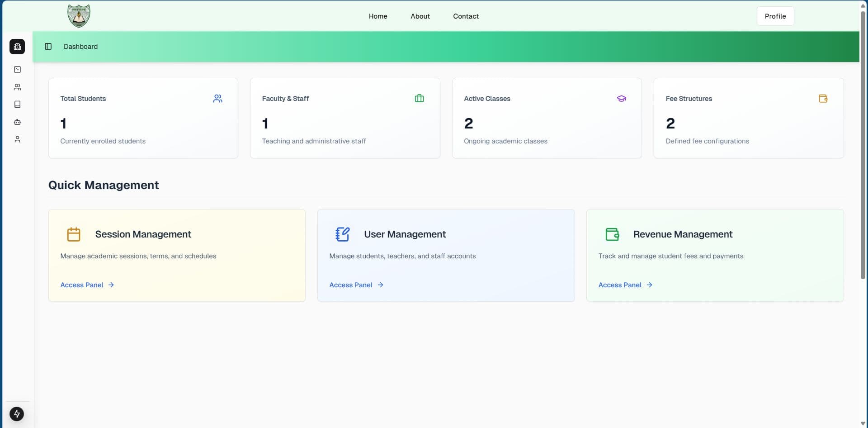This screenshot has width=868, height=428.
Task: Click the Dashboard breadcrumb label
Action: (80, 47)
